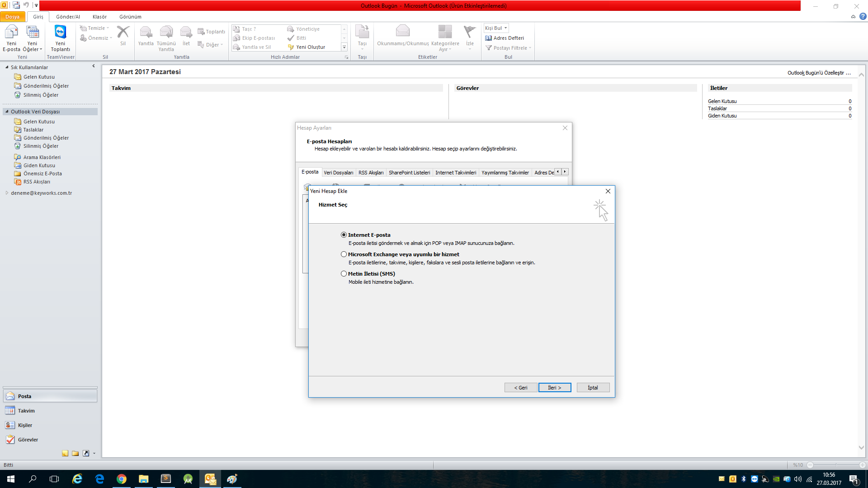
Task: Click the zoom out minus button
Action: click(810, 465)
